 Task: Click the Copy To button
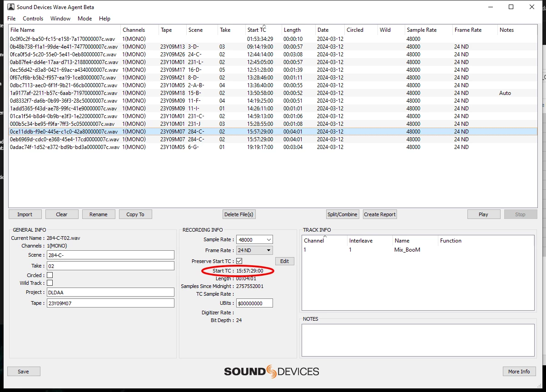(135, 214)
